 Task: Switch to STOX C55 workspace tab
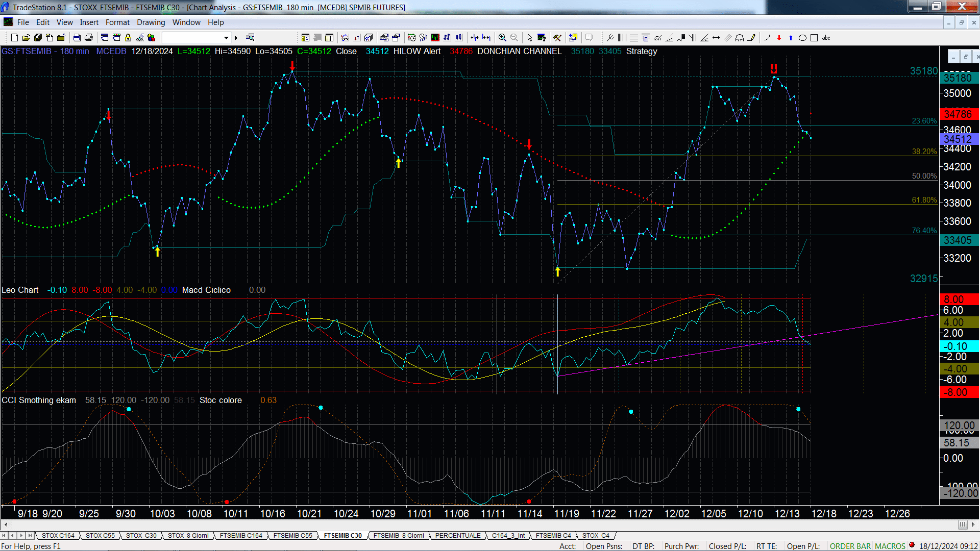click(100, 535)
